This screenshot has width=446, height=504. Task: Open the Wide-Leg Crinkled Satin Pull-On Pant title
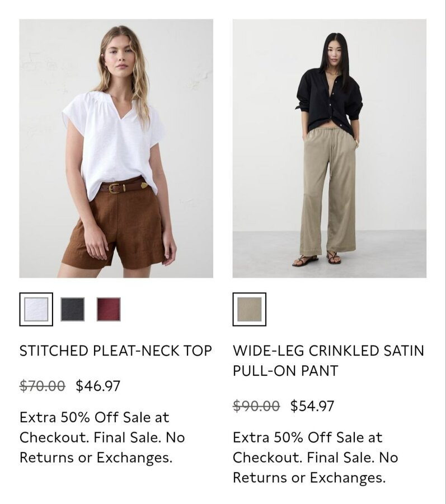(328, 361)
